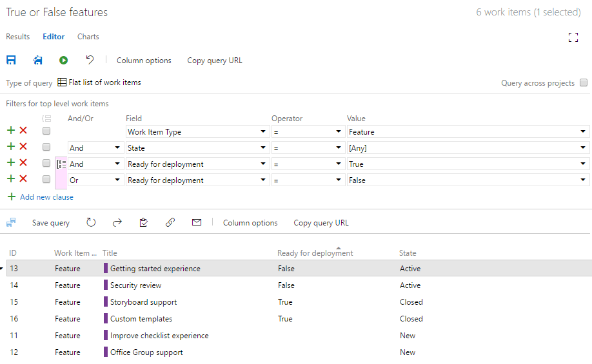Viewport: 592px width, 364px height.
Task: Open the operator dropdown for the Work Item Type row
Action: click(339, 131)
